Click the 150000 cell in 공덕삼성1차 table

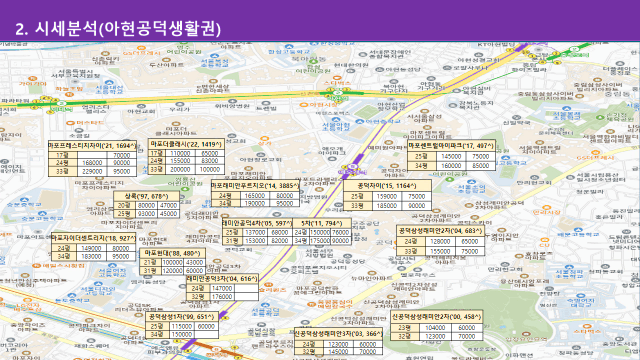[182, 335]
